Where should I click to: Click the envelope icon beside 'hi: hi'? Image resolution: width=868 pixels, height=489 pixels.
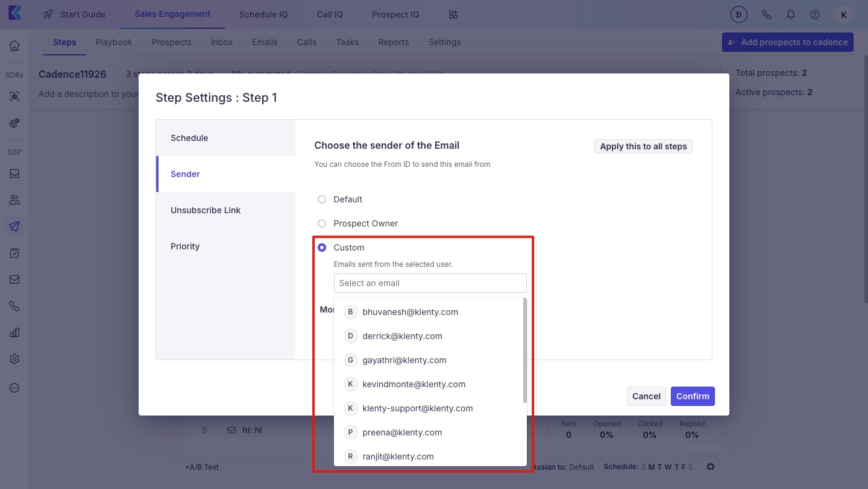[x=231, y=430]
